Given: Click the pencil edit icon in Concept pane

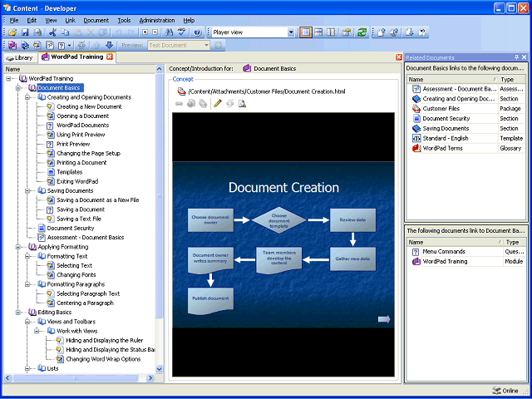Looking at the screenshot, I should (x=217, y=104).
